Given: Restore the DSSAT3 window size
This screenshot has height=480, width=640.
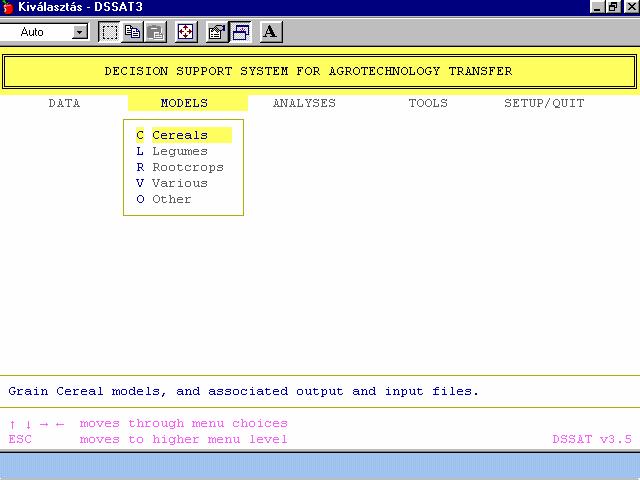Looking at the screenshot, I should click(613, 7).
